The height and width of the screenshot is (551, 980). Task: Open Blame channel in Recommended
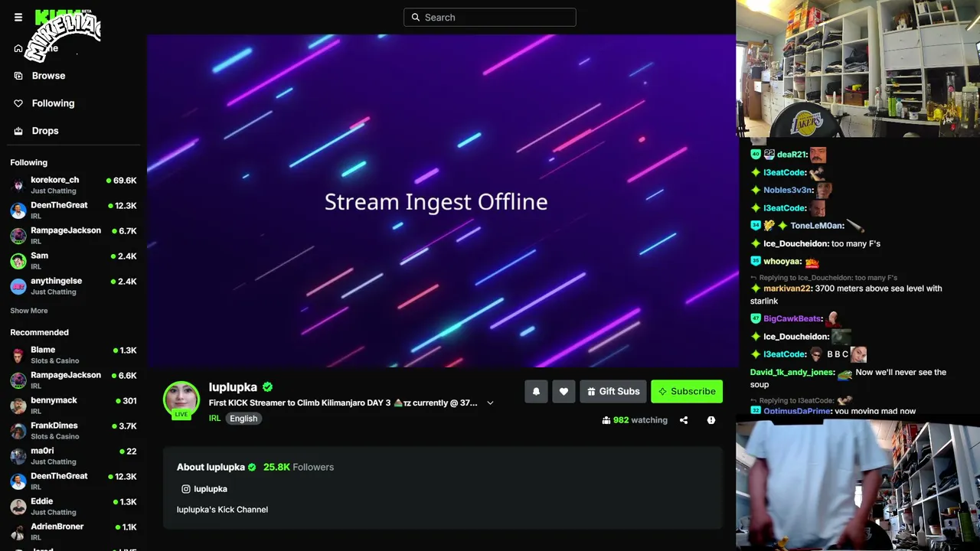73,355
